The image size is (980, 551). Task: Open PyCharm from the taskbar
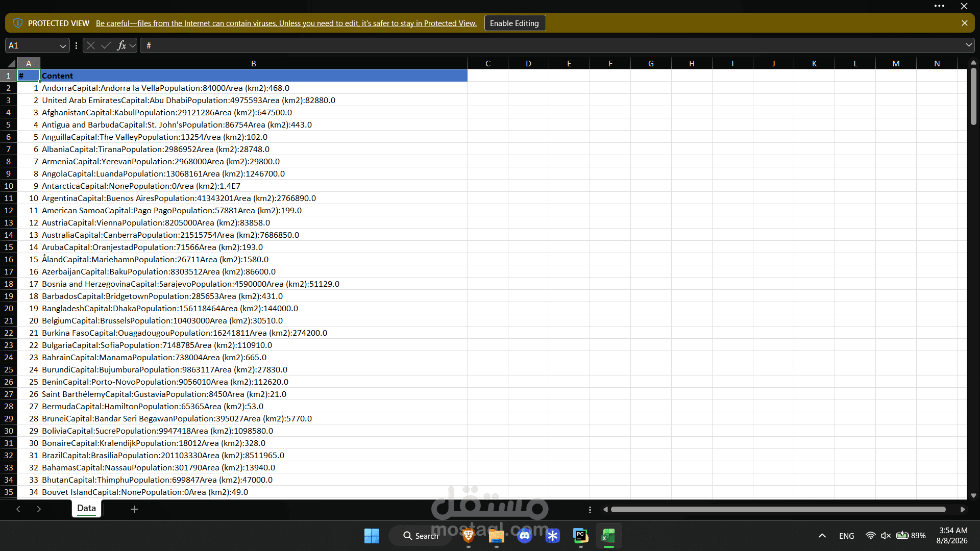coord(580,536)
